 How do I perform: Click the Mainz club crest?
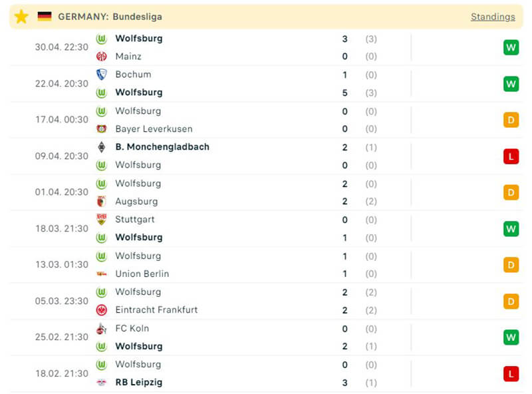pos(102,57)
